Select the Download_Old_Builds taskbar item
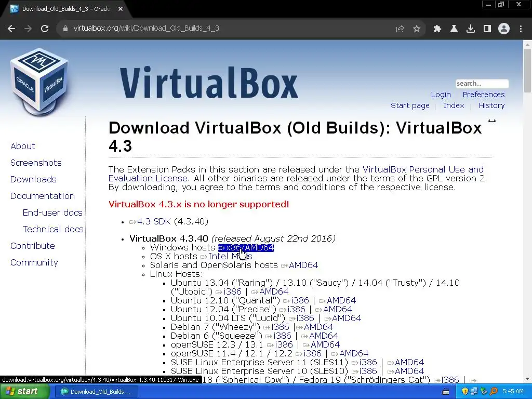The height and width of the screenshot is (399, 532). pos(96,392)
